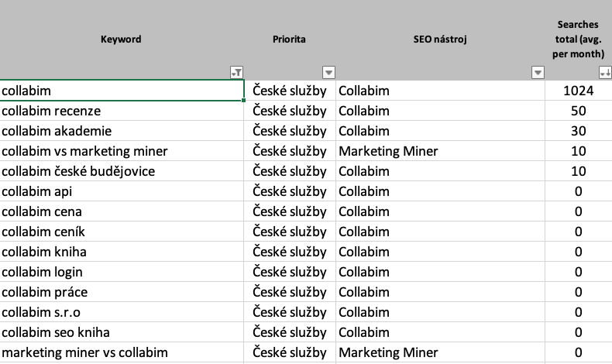The height and width of the screenshot is (364, 612).
Task: Select the 'collabim kniha' cell
Action: click(x=122, y=252)
